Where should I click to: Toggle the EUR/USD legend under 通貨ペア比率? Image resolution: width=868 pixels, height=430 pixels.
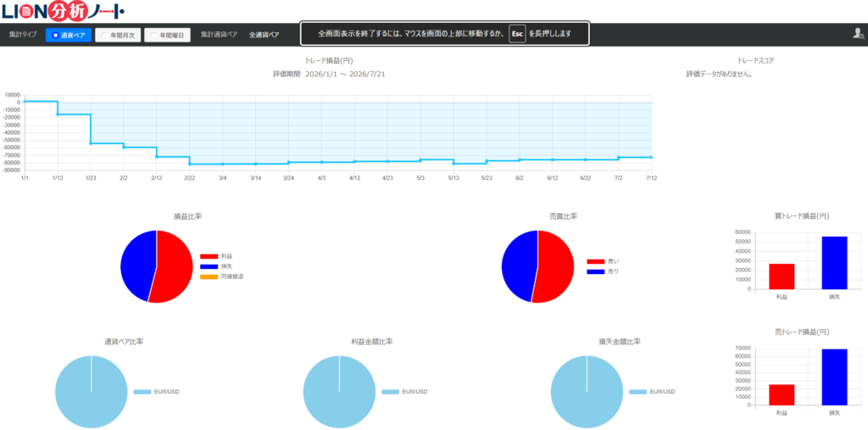(157, 392)
